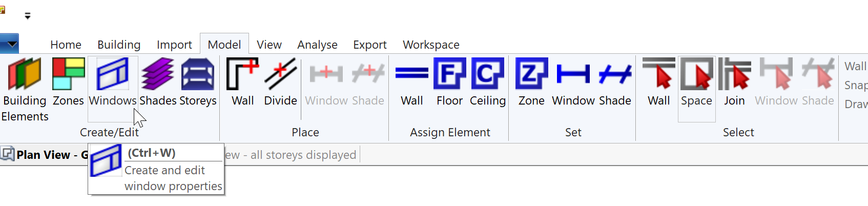Open the Building Elements editor
Image resolution: width=868 pixels, height=206 pixels.
point(25,89)
